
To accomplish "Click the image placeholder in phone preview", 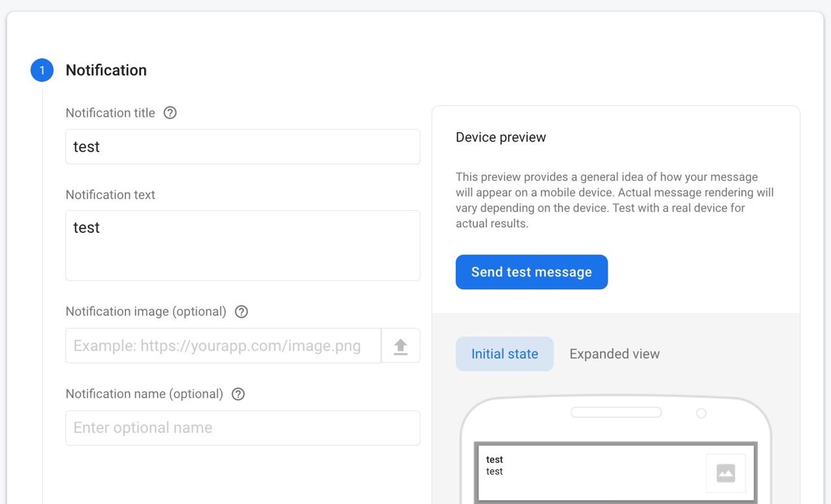I will click(726, 473).
